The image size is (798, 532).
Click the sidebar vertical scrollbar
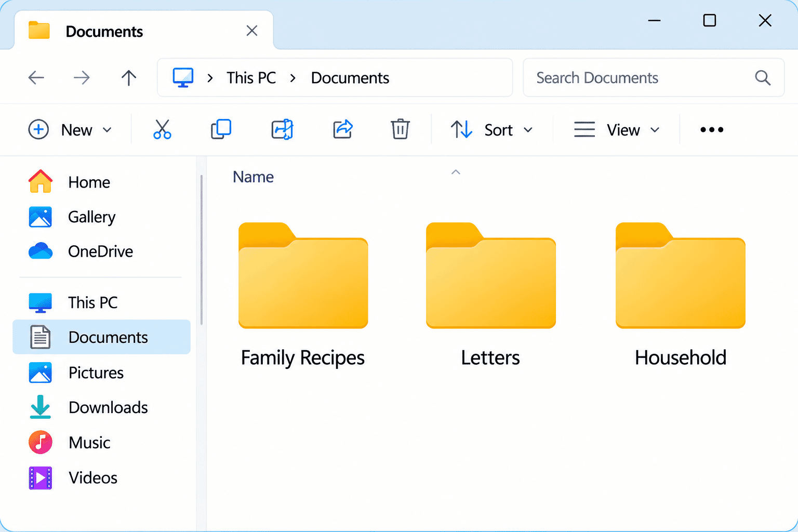coord(201,249)
